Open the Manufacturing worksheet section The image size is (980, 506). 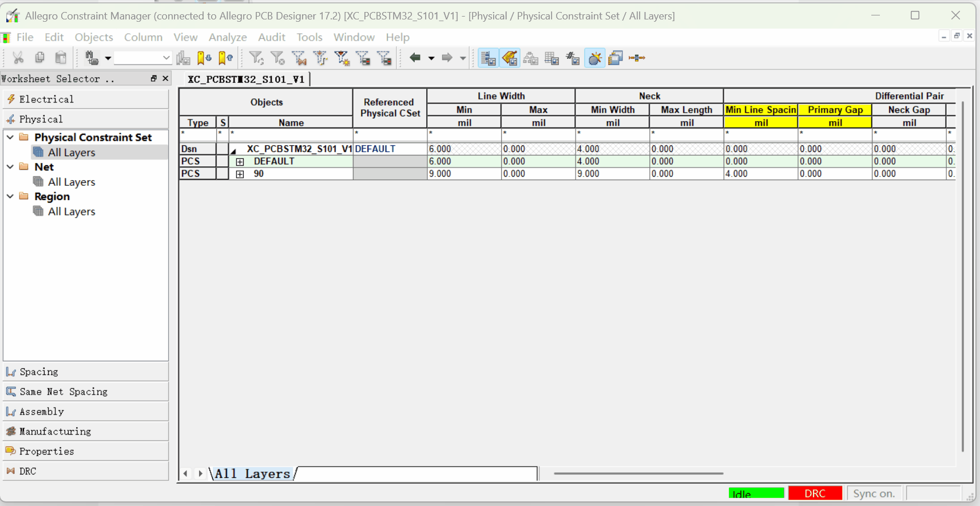click(x=86, y=431)
